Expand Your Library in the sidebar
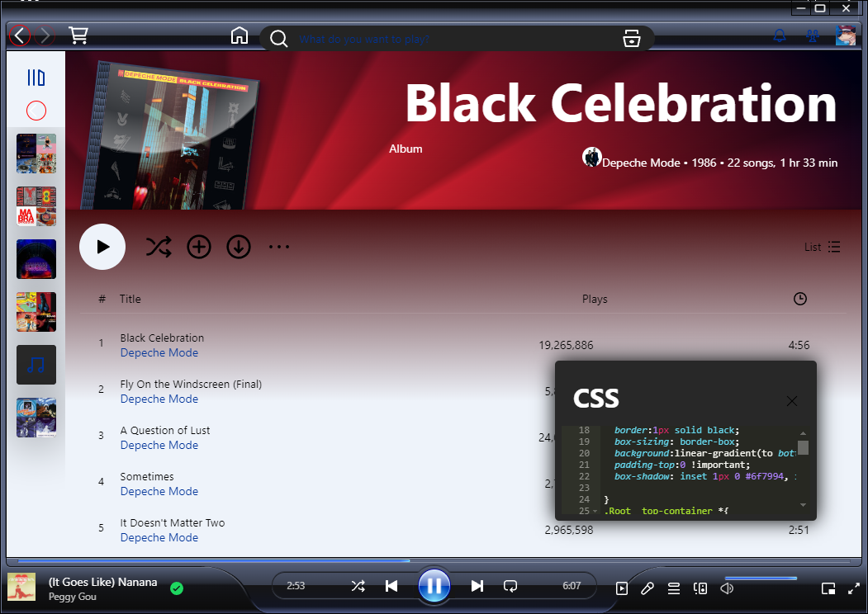868x614 pixels. [x=36, y=78]
